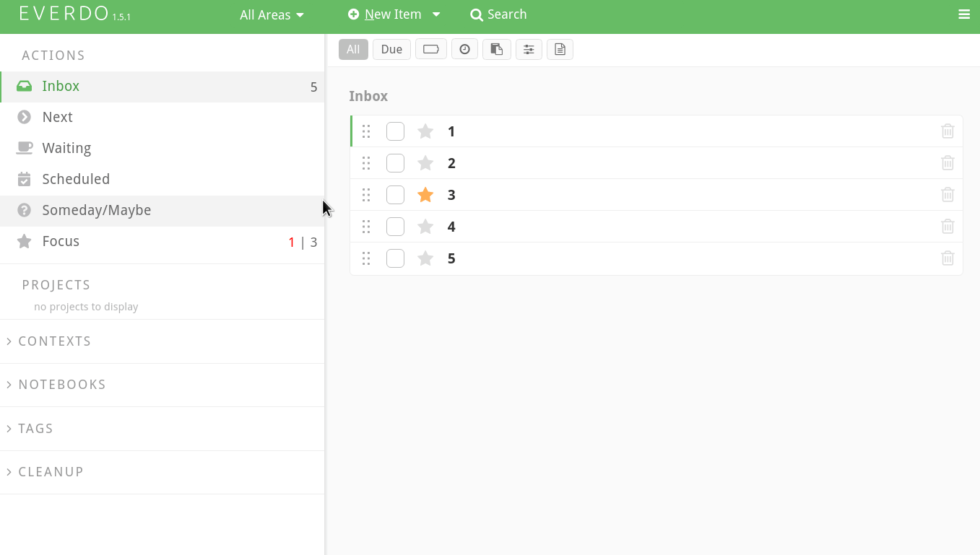Open the Search function
Image resolution: width=980 pixels, height=555 pixels.
click(498, 14)
